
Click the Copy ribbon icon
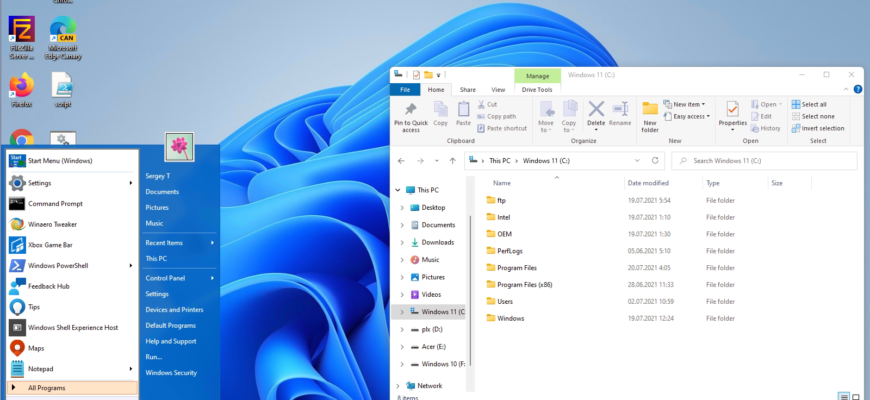pos(441,109)
